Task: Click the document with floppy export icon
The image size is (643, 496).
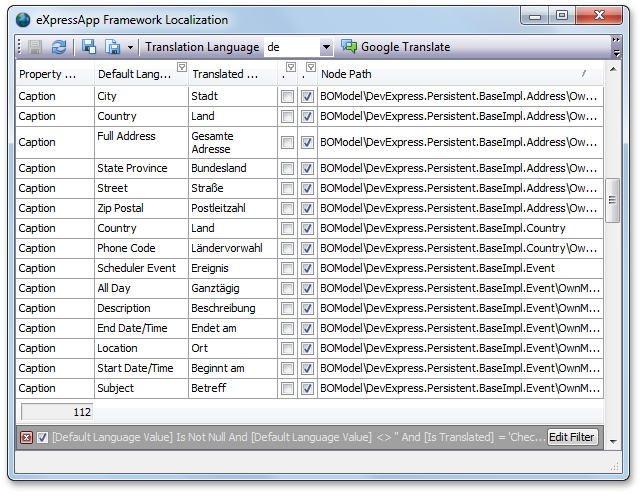Action: pos(112,47)
